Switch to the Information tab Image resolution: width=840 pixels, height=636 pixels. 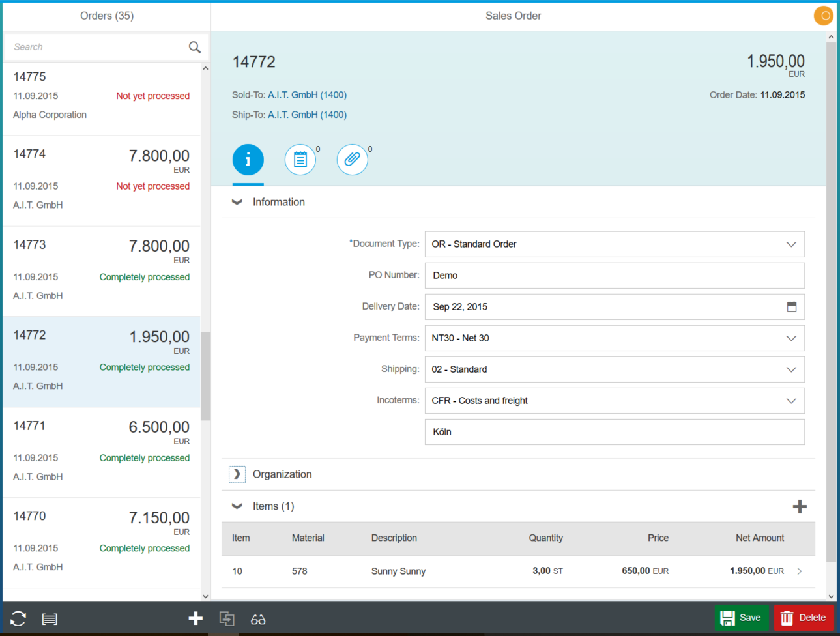(248, 159)
